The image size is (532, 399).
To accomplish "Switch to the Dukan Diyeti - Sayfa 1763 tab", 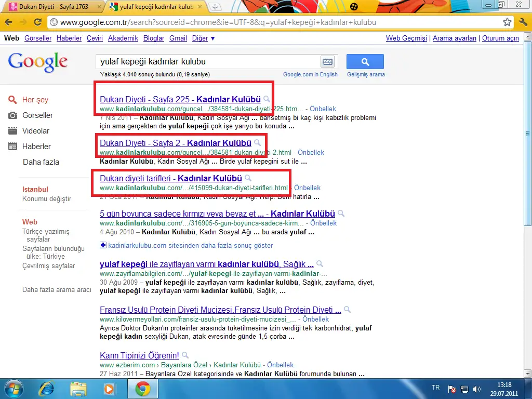I will 54,6.
